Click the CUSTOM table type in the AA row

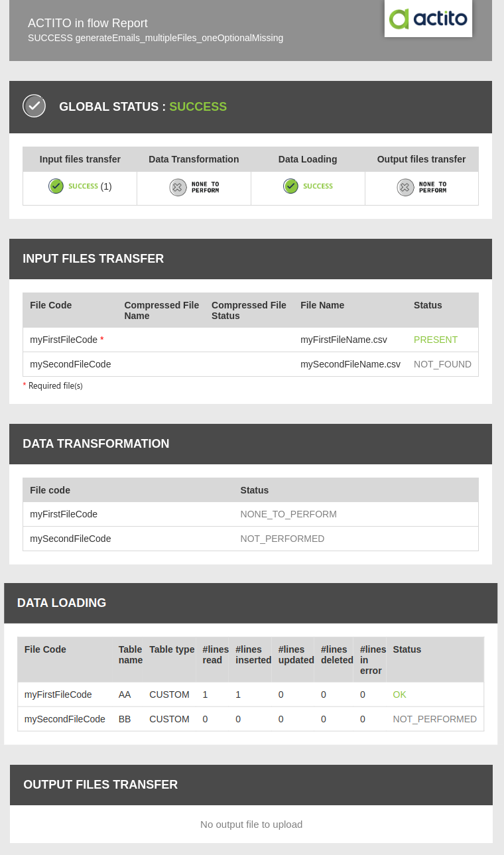(x=169, y=694)
